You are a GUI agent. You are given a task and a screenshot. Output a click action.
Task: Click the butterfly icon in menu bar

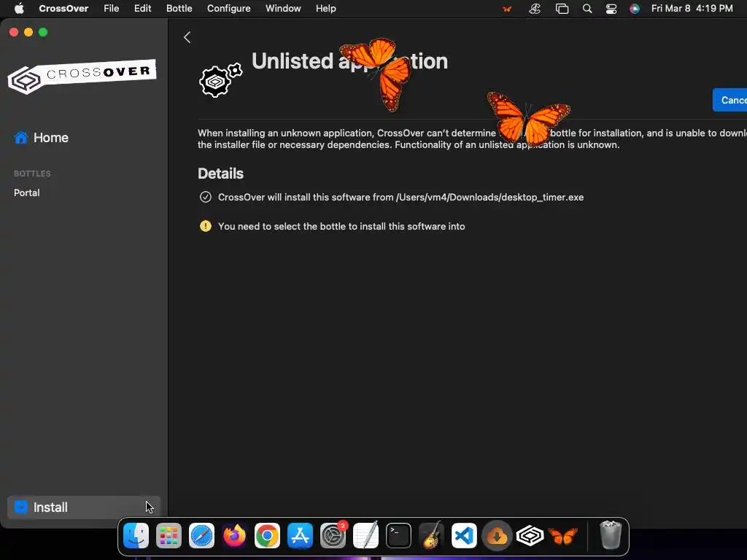(x=507, y=9)
